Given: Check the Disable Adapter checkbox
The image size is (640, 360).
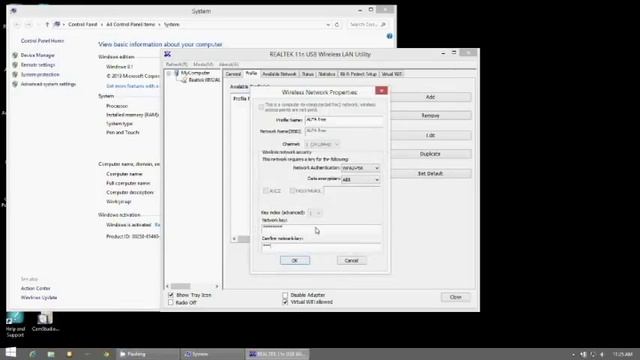Looking at the screenshot, I should [x=285, y=295].
